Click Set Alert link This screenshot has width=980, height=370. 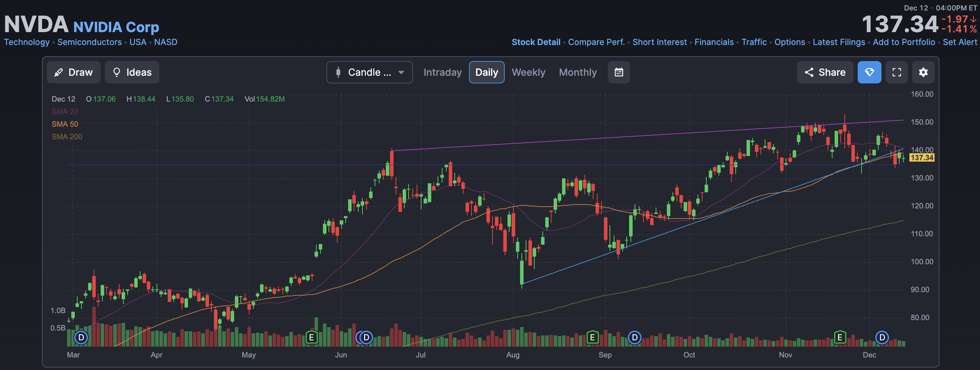click(959, 42)
